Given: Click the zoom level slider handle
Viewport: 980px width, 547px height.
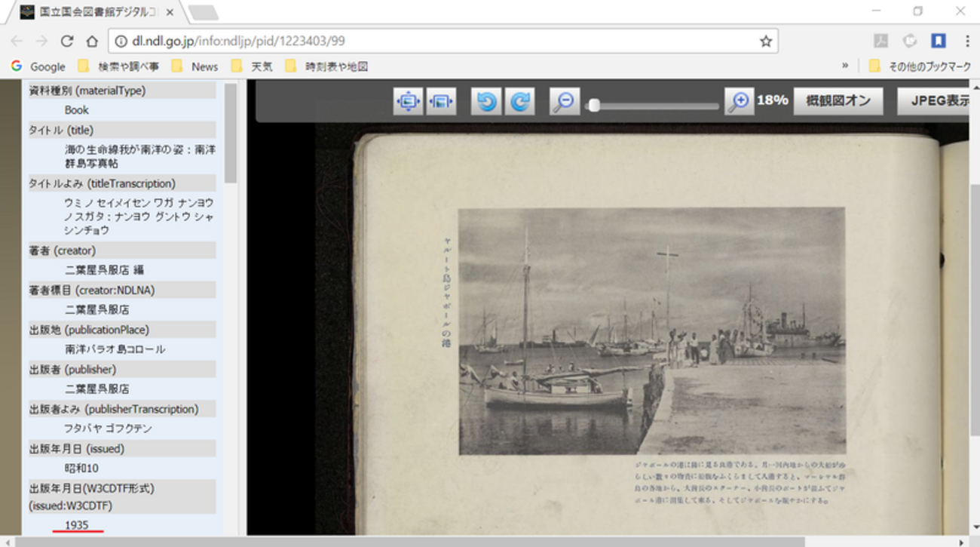Looking at the screenshot, I should click(x=594, y=106).
